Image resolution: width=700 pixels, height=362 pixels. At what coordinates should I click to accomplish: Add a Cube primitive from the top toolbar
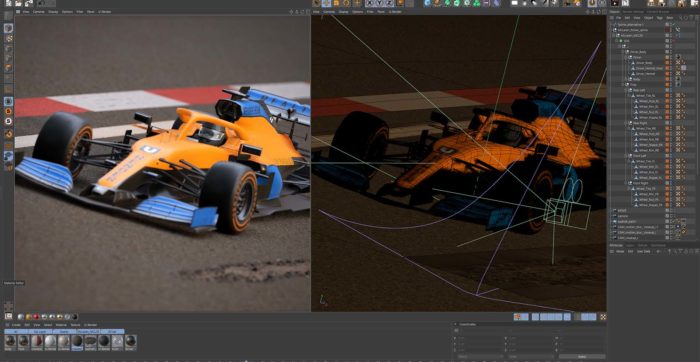pos(428,4)
